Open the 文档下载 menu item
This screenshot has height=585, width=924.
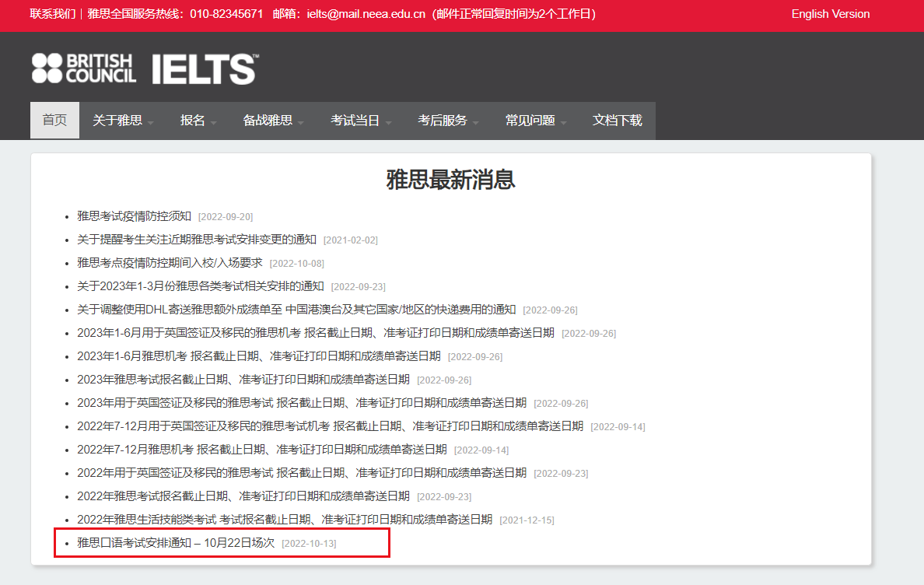tap(617, 120)
